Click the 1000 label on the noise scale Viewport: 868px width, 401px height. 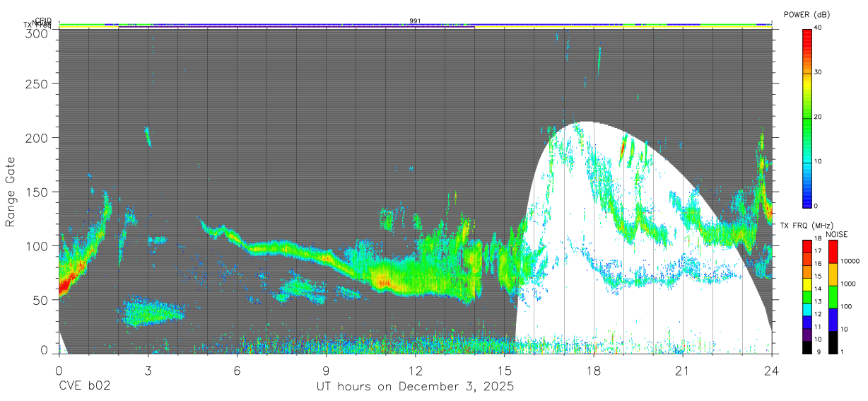(848, 284)
